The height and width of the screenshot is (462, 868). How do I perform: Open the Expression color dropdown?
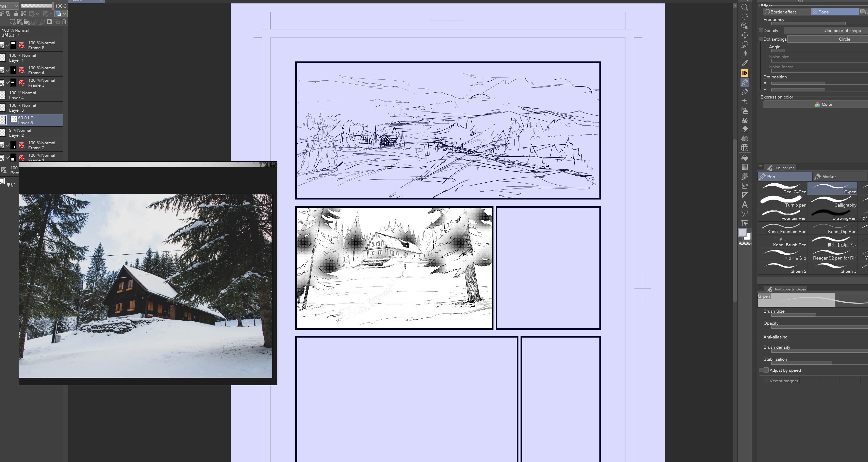pos(816,104)
